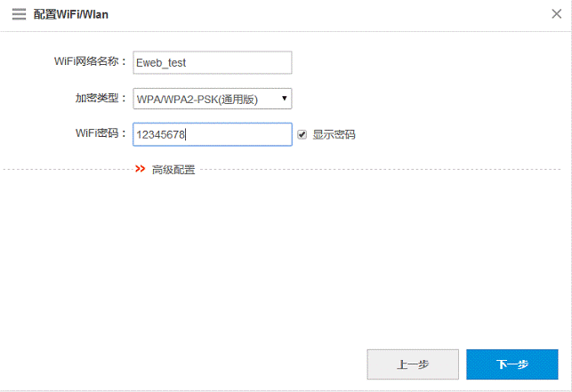This screenshot has width=572, height=392.
Task: Open the WPA/WPA2-PSK(通用版) encryption dropdown
Action: [x=212, y=99]
